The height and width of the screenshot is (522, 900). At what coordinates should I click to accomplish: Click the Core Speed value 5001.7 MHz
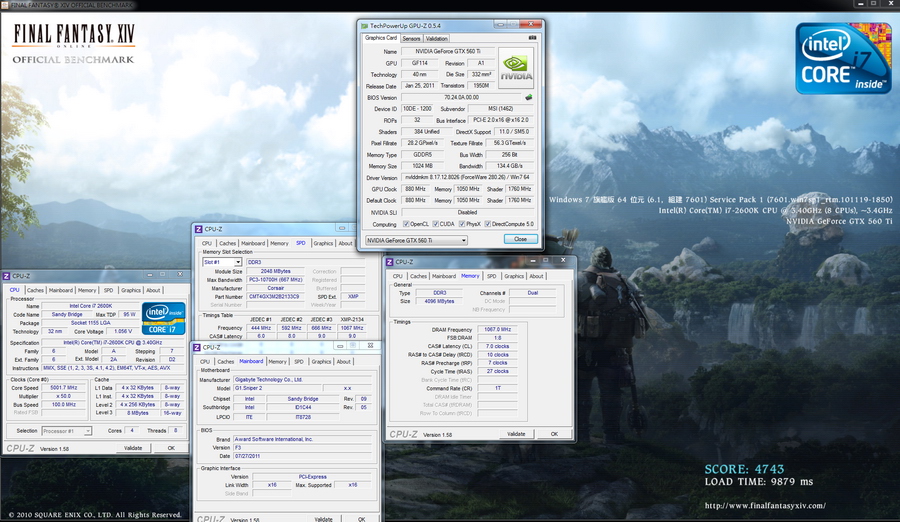[x=64, y=388]
